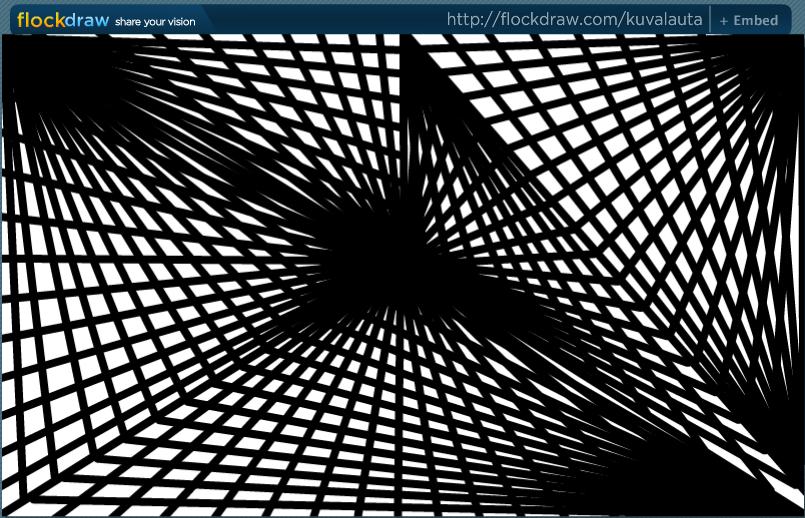Click the plus icon beside Embed
The width and height of the screenshot is (805, 518).
coord(724,21)
